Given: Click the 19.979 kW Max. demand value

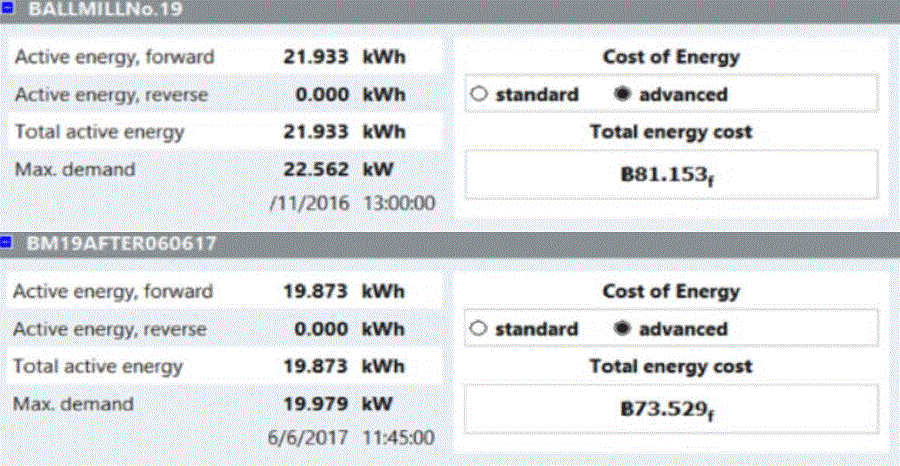Looking at the screenshot, I should click(x=315, y=404).
